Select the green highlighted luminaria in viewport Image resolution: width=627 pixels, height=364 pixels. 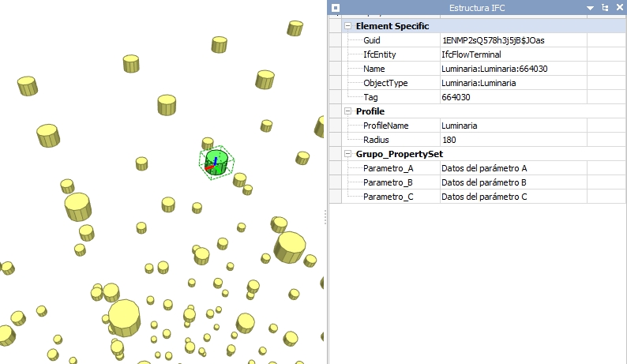pos(216,161)
